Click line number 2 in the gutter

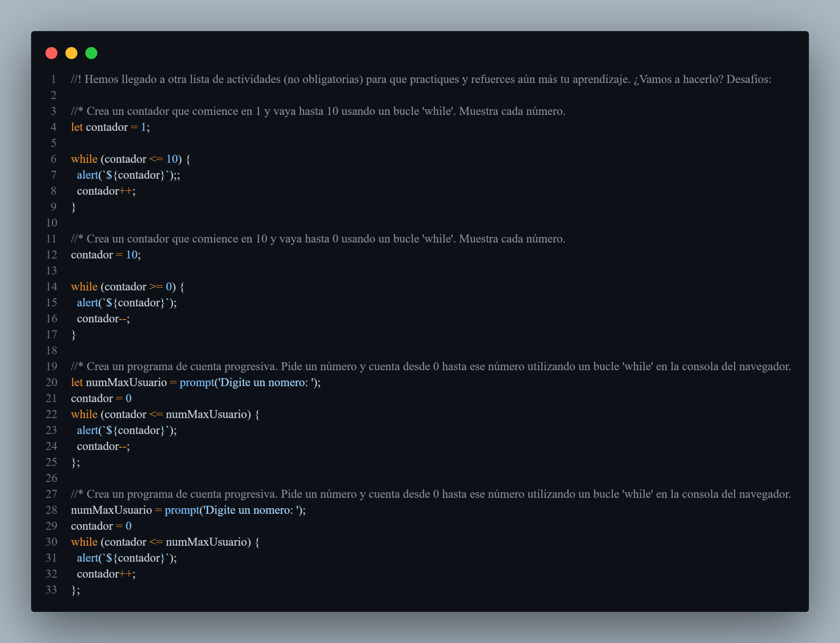(53, 95)
